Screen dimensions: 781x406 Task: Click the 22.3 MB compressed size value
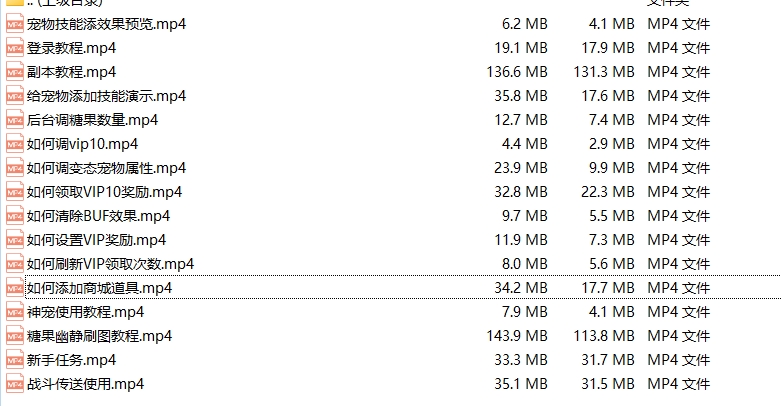click(x=610, y=192)
